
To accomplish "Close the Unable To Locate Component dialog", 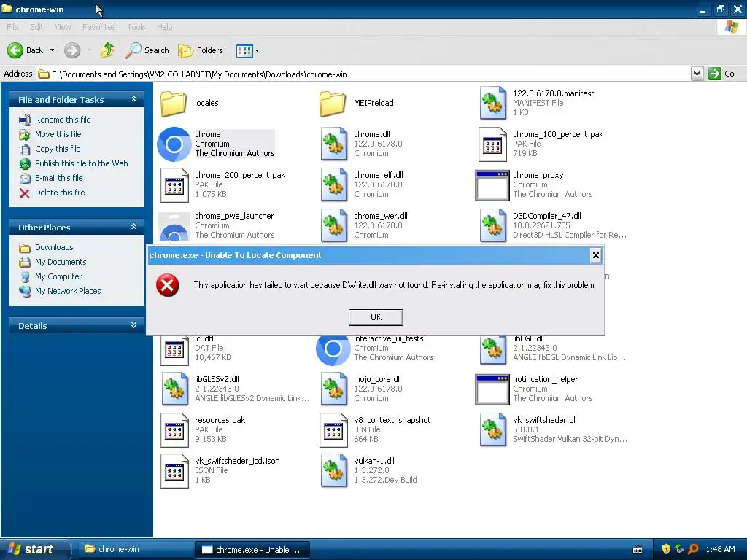I will (595, 256).
